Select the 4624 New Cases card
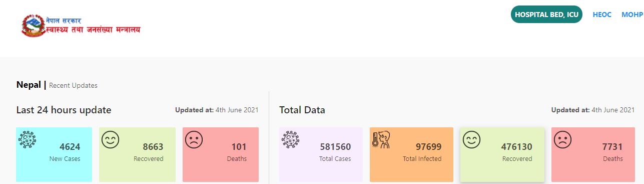 54,154
